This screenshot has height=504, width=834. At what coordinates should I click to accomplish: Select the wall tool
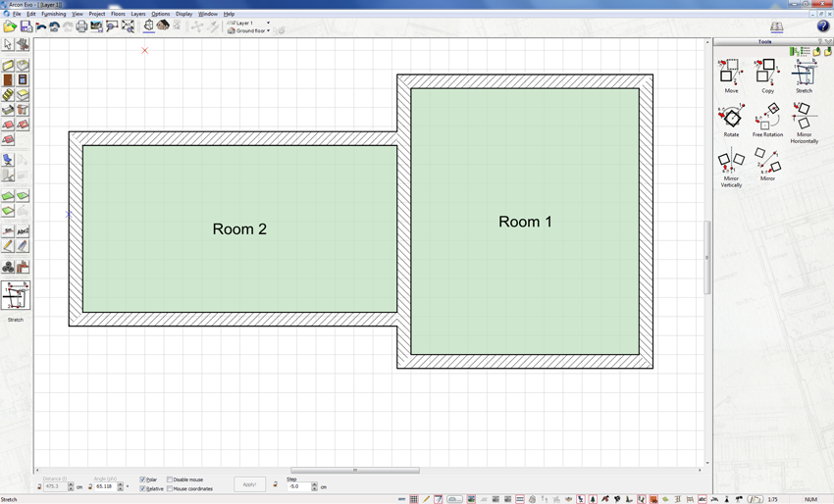click(x=8, y=66)
